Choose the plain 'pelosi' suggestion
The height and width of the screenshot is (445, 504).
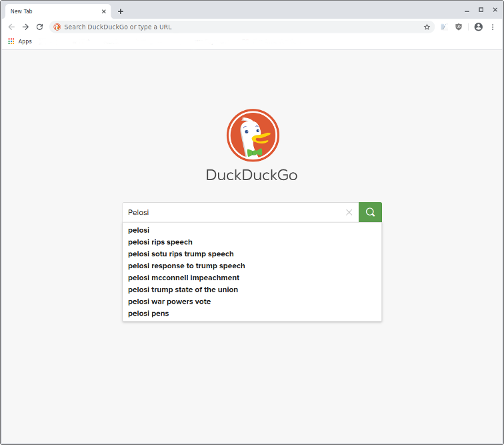pos(252,230)
